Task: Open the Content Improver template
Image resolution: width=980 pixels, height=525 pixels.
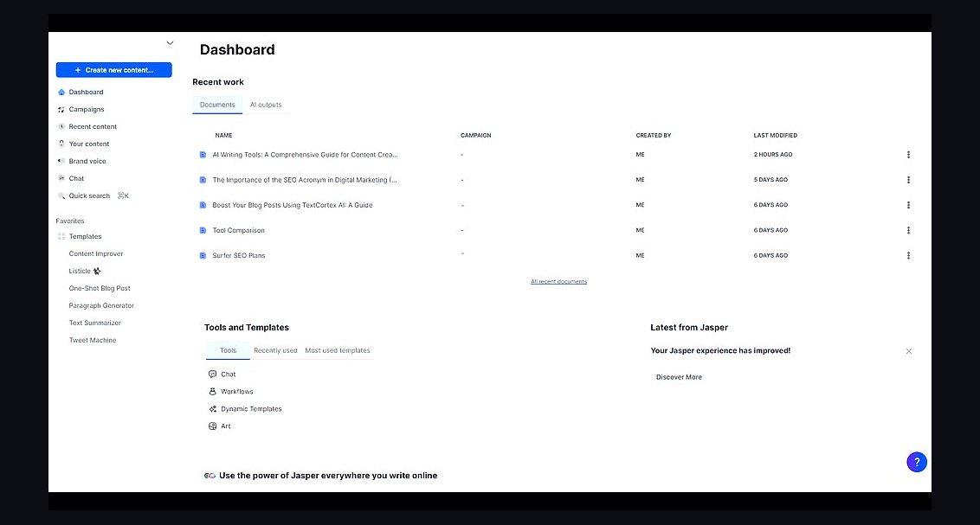Action: pyautogui.click(x=95, y=254)
